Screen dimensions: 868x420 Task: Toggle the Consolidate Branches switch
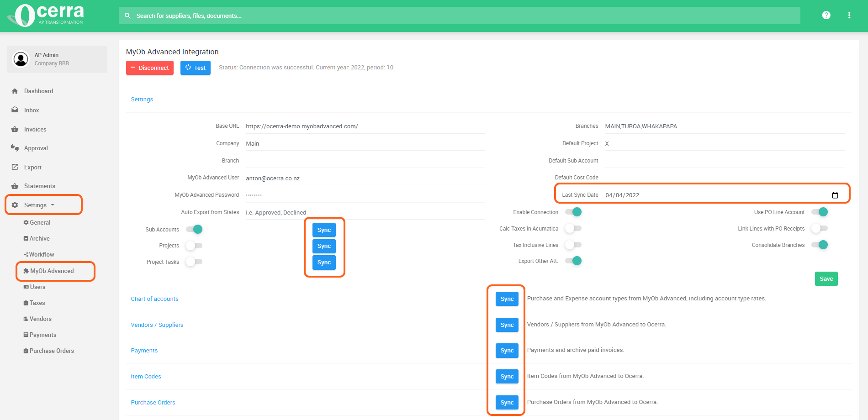820,245
